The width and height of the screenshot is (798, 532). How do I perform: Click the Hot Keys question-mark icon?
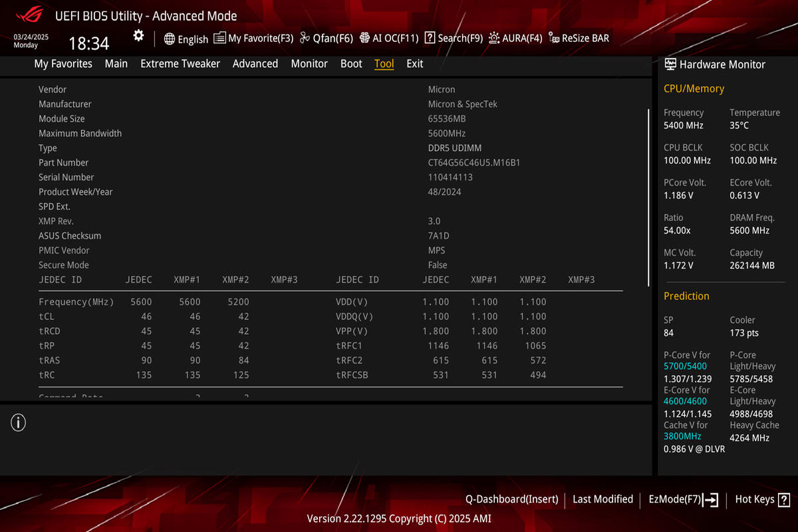[x=784, y=499]
